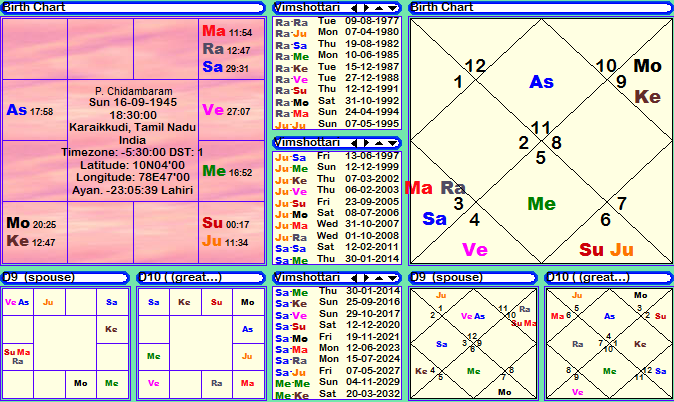
Task: Select the Sa-Mo 19-11-2021 dasa row
Action: (x=337, y=337)
